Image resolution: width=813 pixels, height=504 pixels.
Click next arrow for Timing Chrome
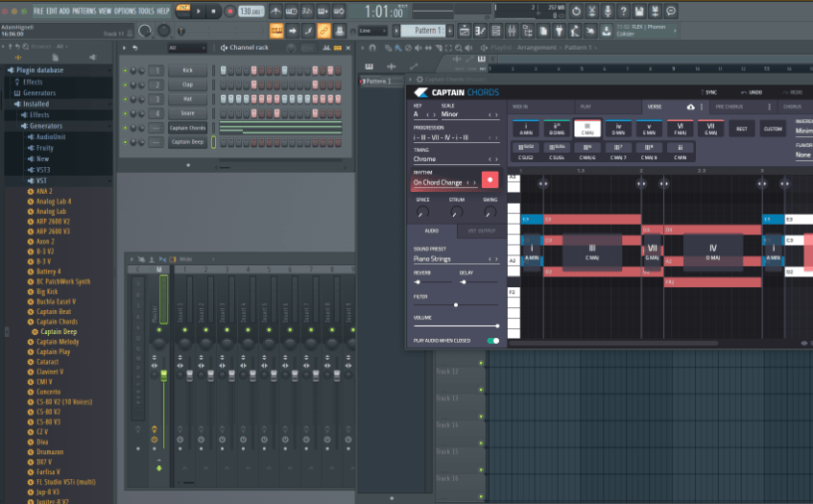point(496,159)
